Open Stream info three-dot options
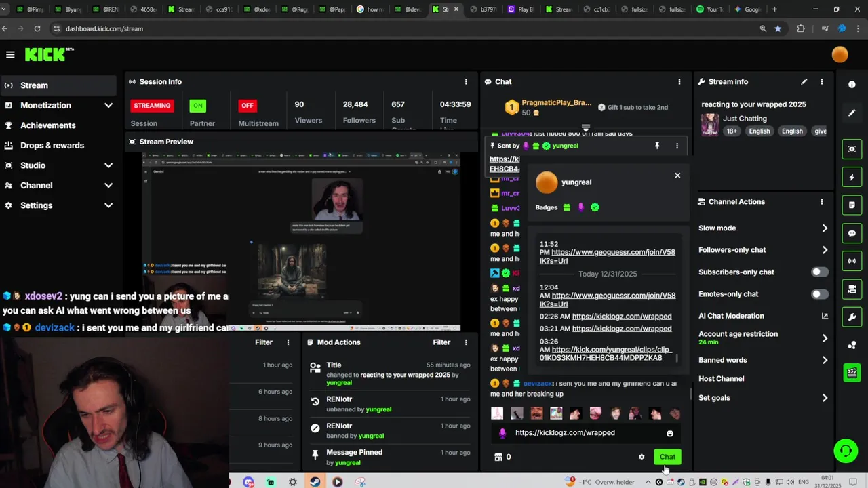This screenshot has height=488, width=868. (x=821, y=82)
